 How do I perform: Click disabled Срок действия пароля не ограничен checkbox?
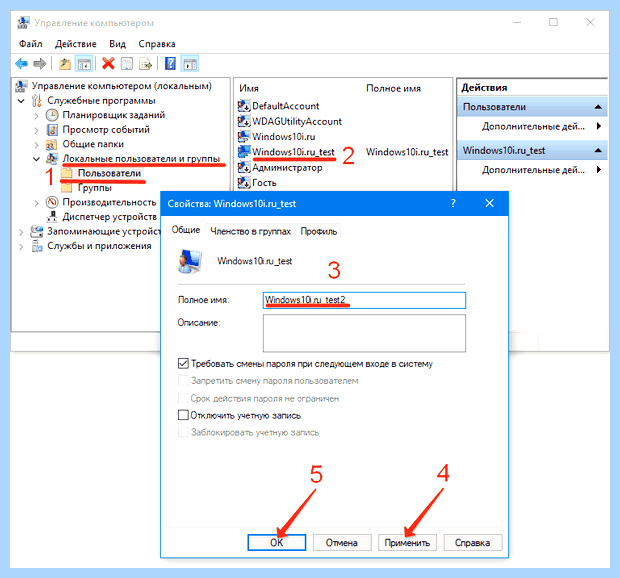[183, 398]
